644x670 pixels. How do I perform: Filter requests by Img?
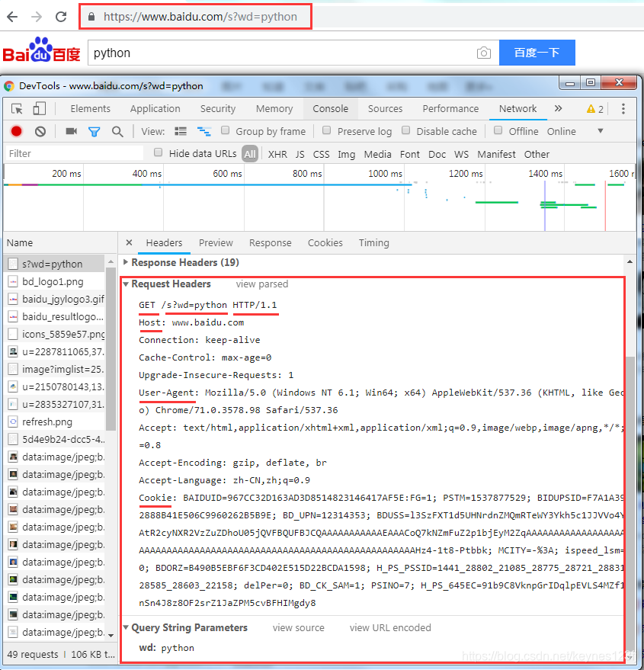346,154
